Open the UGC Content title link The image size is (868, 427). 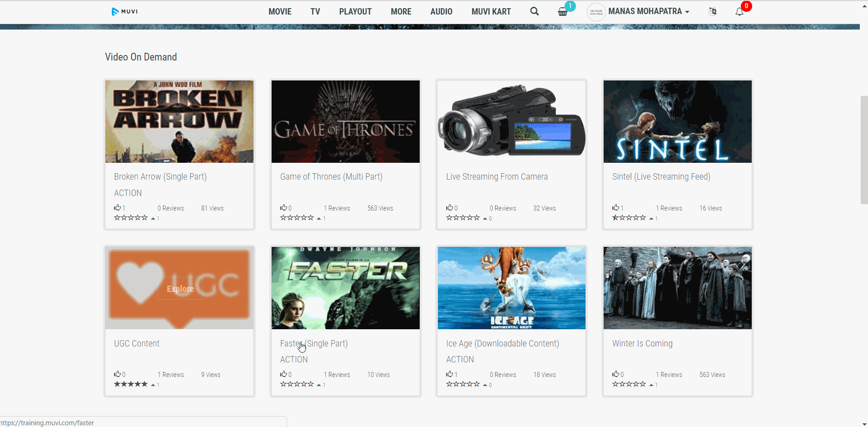(137, 343)
